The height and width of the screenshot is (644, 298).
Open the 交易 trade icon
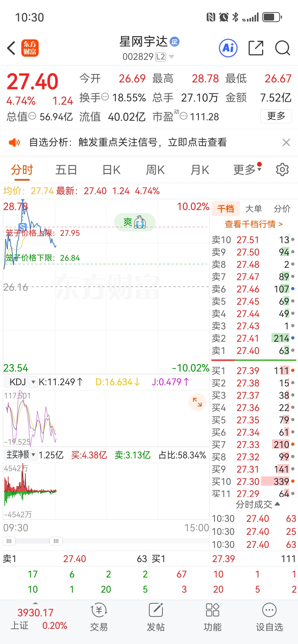pos(99,617)
